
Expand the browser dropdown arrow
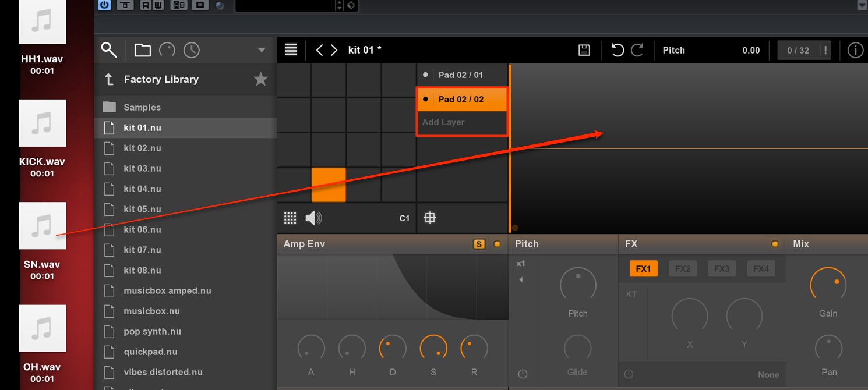tap(262, 50)
